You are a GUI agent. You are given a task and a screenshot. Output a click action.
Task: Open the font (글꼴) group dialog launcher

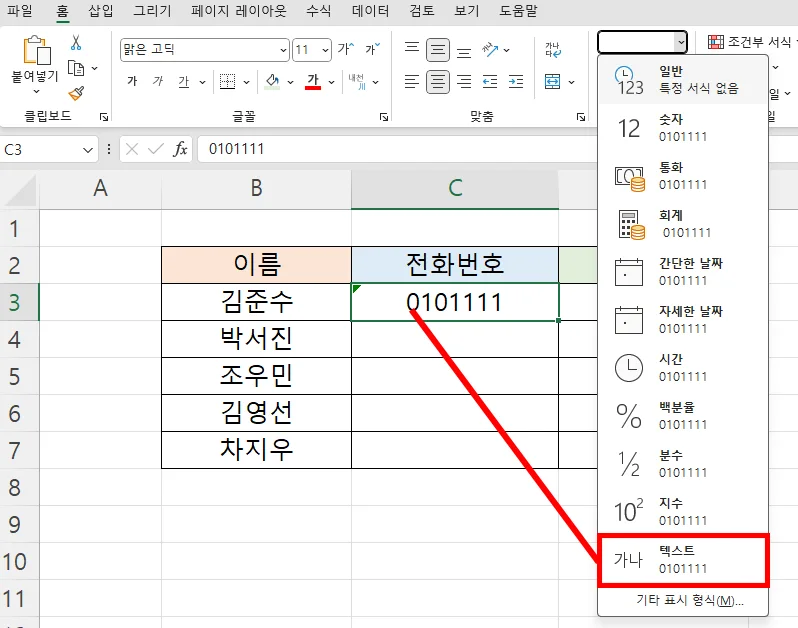click(384, 117)
